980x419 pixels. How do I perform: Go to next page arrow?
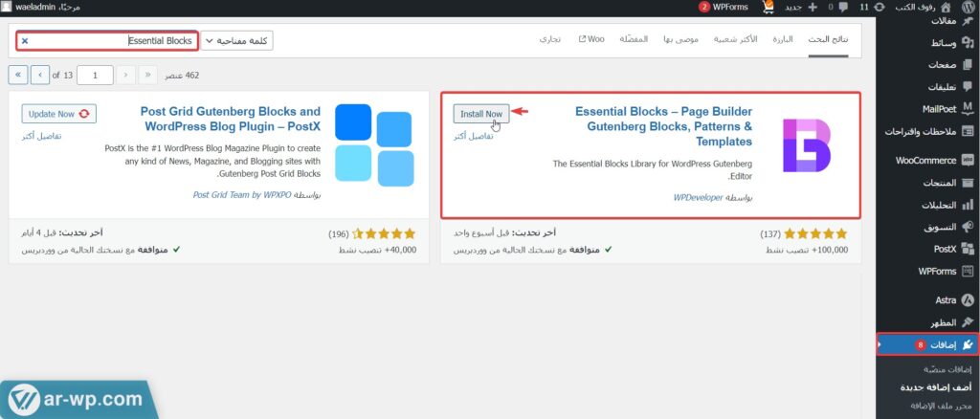click(x=40, y=75)
